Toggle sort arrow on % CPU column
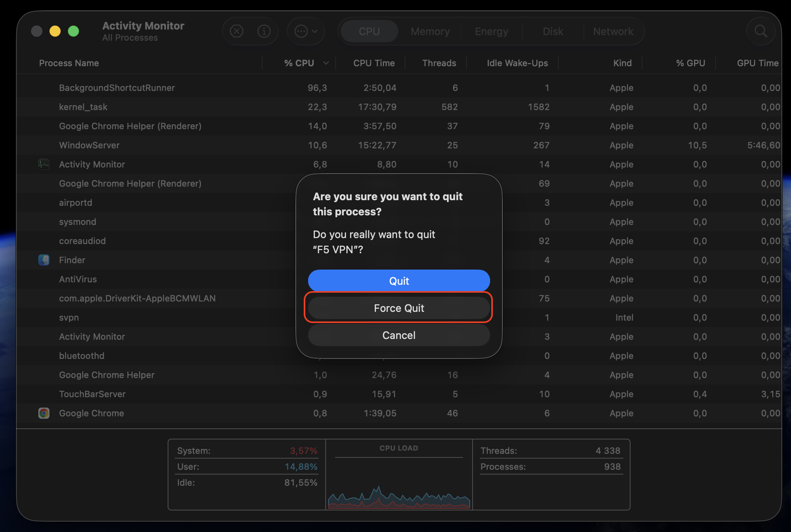Screen dimensions: 791x532 (x=326, y=63)
